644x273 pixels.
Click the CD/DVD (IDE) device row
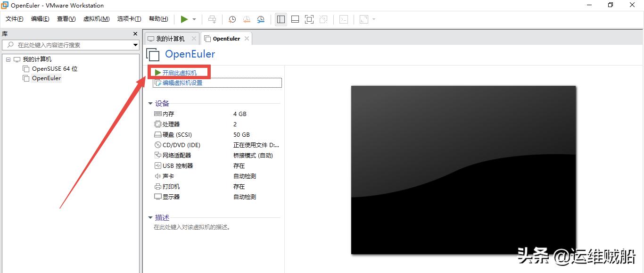click(216, 145)
